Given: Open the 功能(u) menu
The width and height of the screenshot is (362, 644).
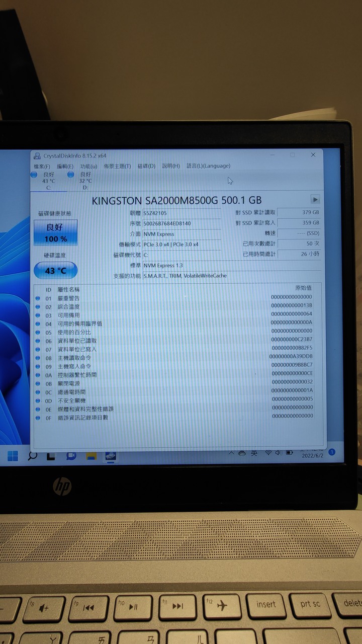Looking at the screenshot, I should [88, 167].
